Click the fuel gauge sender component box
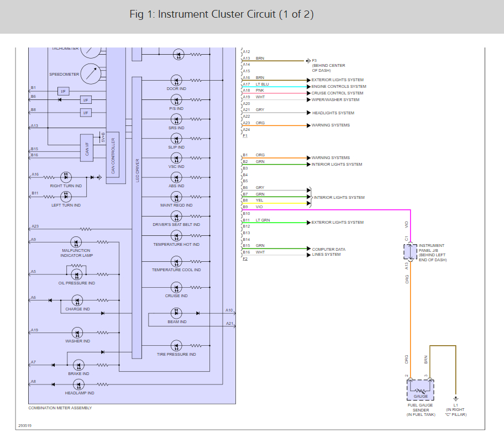Image resolution: width=504 pixels, height=443 pixels. click(421, 390)
